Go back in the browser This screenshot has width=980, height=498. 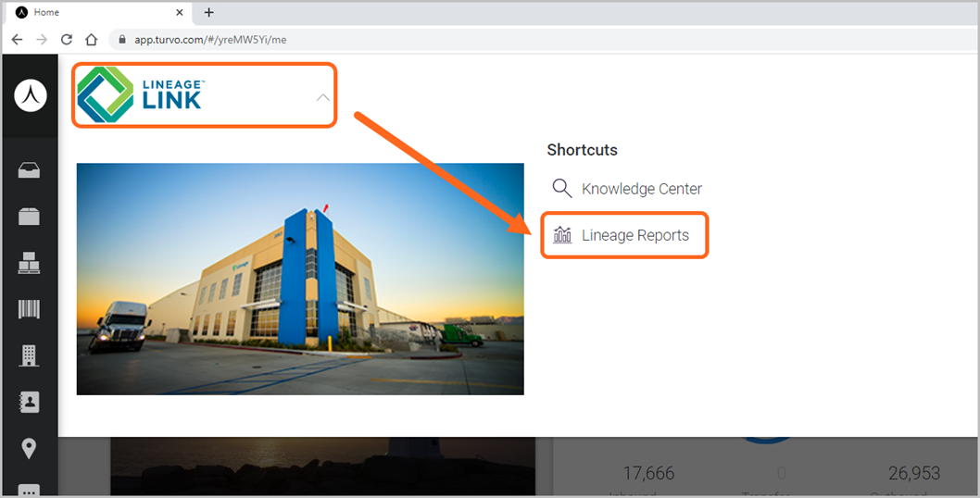[x=17, y=40]
